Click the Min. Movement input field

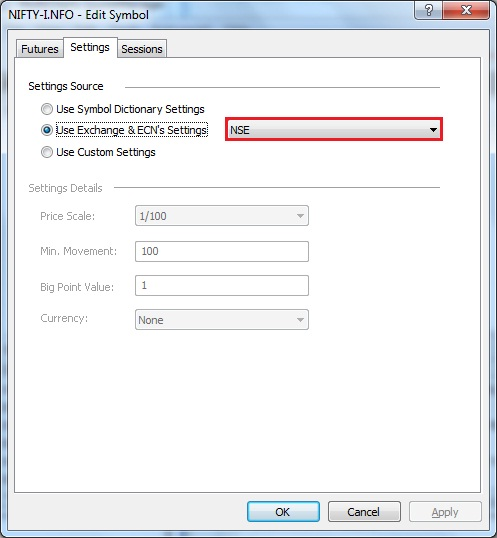222,251
